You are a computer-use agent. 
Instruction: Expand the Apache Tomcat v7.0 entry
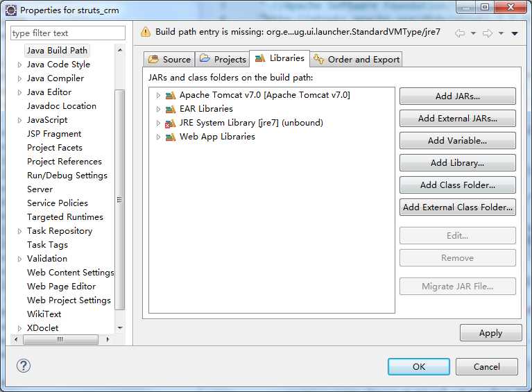(158, 95)
